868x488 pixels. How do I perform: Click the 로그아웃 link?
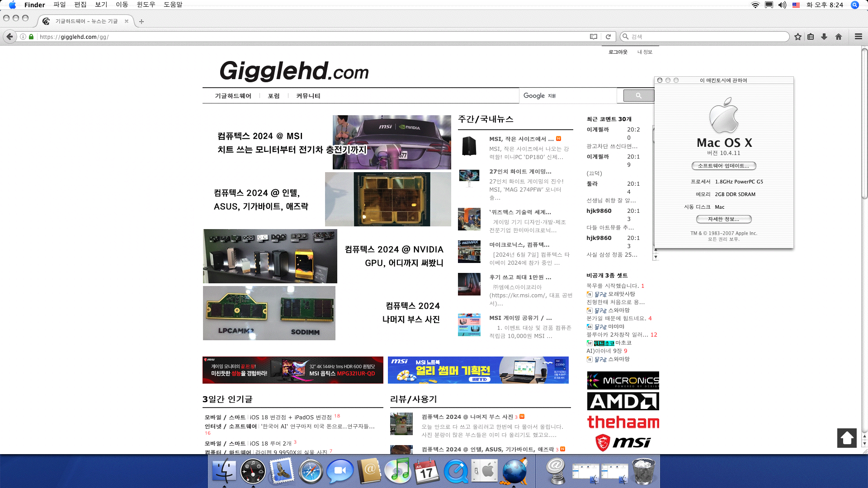pos(618,52)
